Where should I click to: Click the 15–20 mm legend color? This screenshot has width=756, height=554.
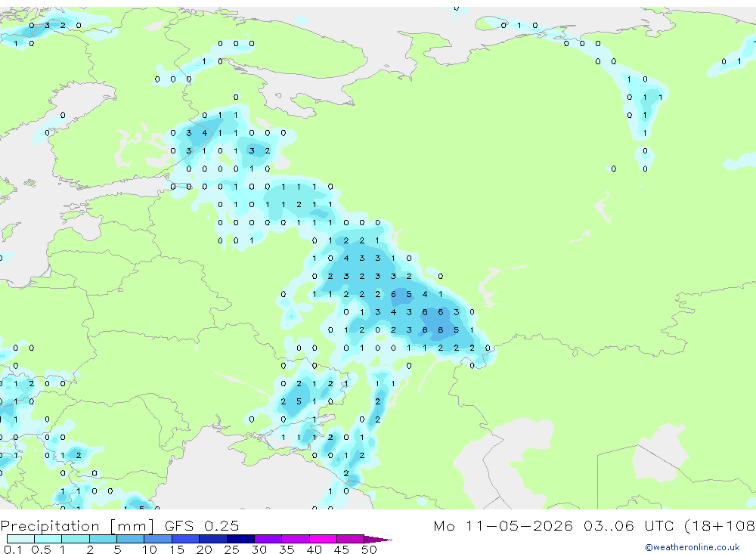185,539
